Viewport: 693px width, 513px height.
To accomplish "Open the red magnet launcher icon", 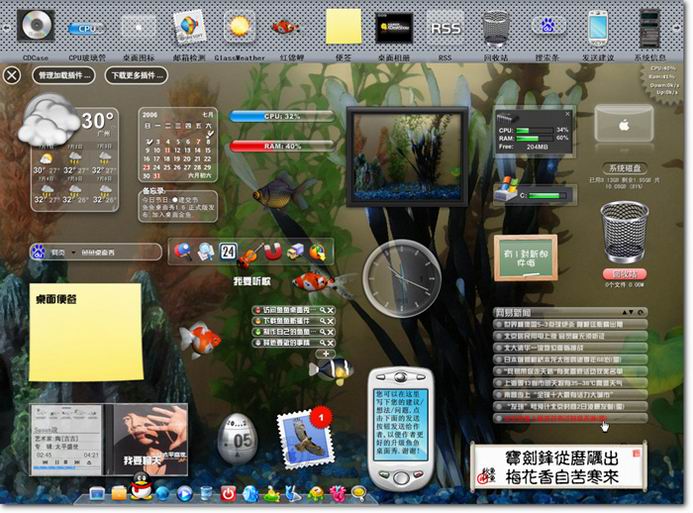I will 273,251.
